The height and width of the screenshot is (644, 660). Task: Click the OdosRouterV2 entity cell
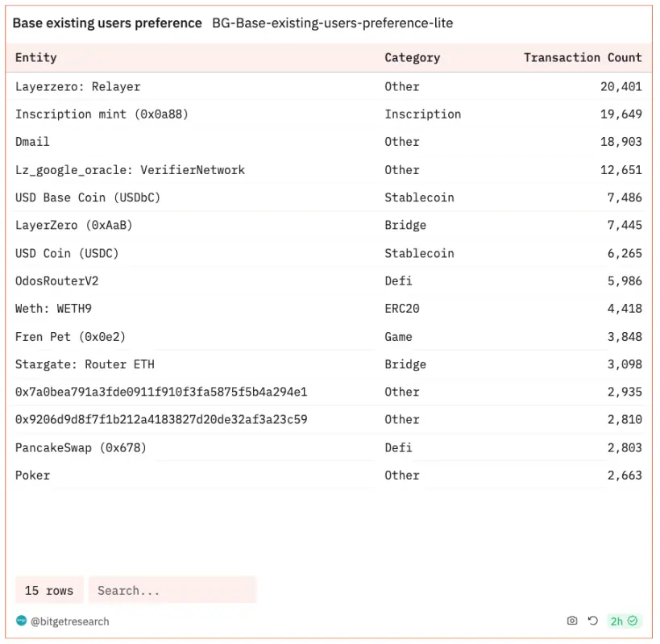point(56,280)
